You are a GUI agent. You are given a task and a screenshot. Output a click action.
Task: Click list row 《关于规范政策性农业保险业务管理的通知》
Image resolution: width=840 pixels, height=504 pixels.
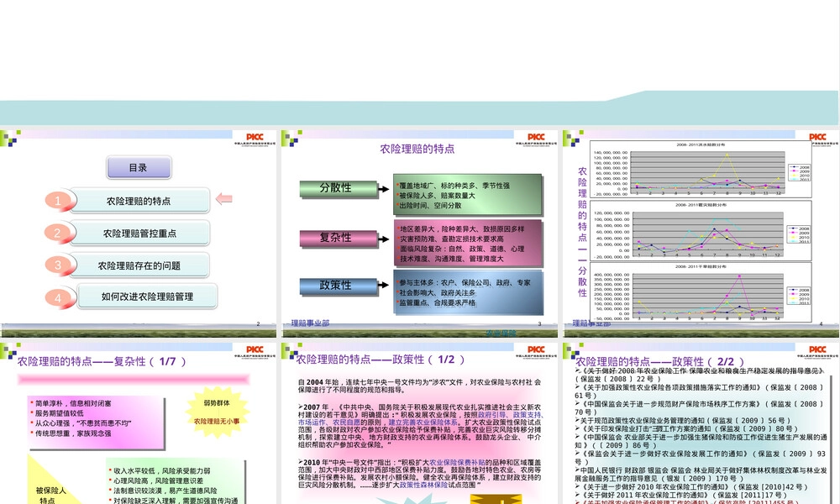coord(682,421)
